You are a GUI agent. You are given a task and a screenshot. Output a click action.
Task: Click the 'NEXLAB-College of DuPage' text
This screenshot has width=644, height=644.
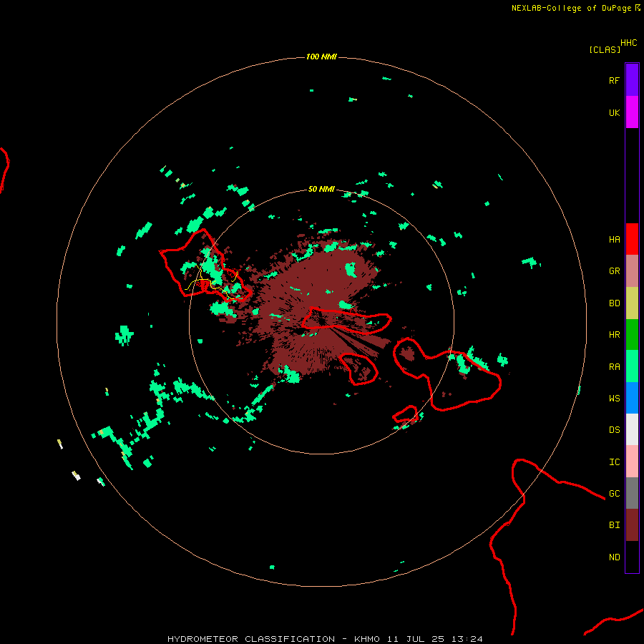[x=571, y=8]
